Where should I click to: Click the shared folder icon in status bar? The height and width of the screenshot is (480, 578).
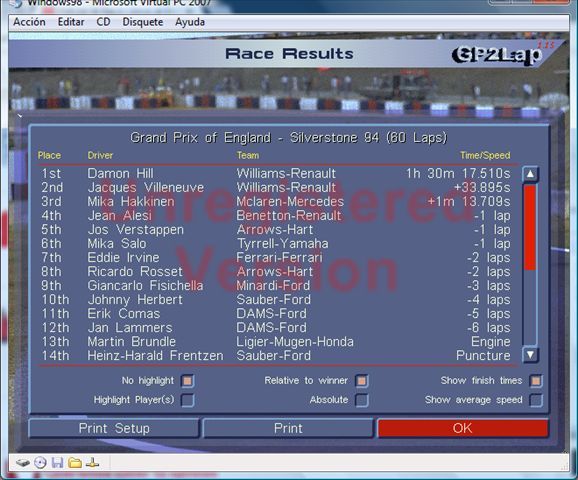pos(75,463)
